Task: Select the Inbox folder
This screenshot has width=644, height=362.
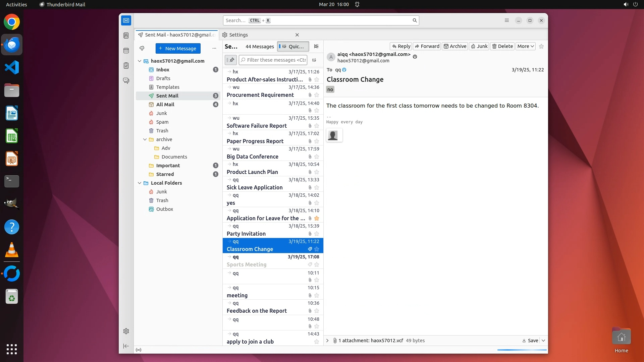Action: click(x=163, y=70)
